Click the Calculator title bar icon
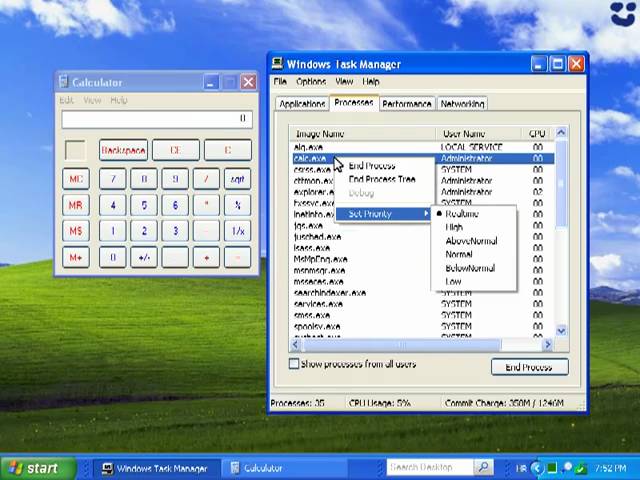 click(63, 82)
